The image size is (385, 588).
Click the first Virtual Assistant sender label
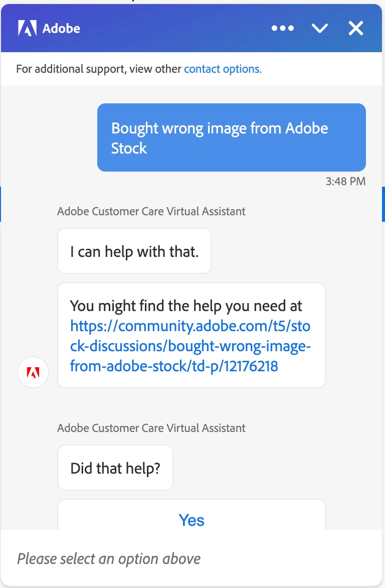(x=151, y=211)
